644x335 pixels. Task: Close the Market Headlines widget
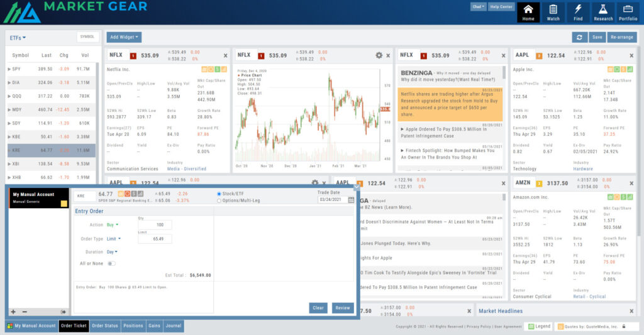pyautogui.click(x=631, y=311)
